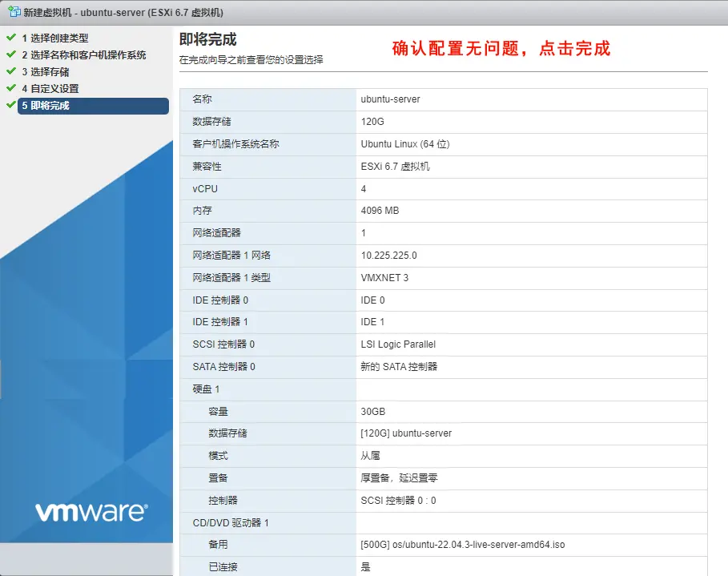Select the IDE 0 value
This screenshot has width=728, height=576.
(x=373, y=300)
